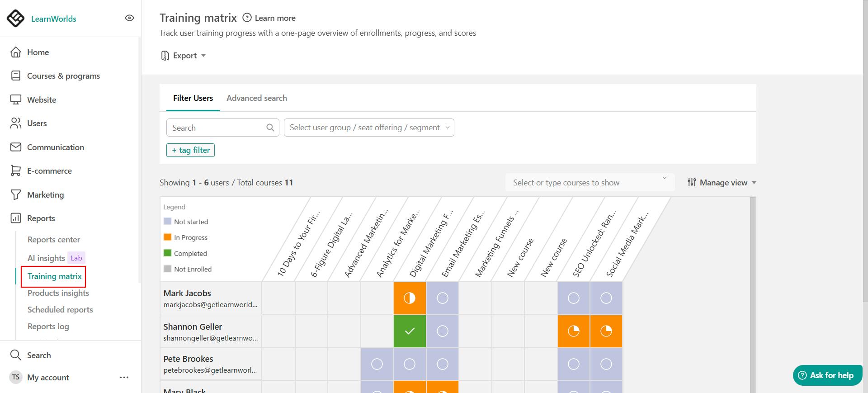Open the Export dropdown arrow
Screen dimensions: 868x393
coord(203,56)
